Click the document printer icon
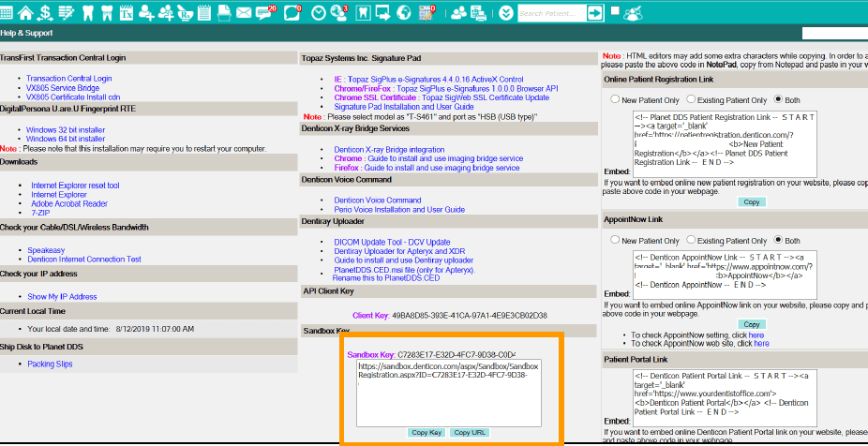 point(224,12)
